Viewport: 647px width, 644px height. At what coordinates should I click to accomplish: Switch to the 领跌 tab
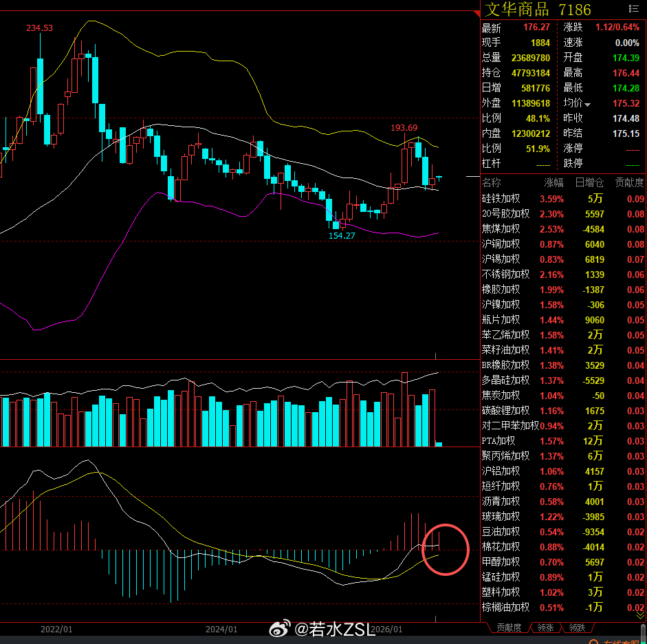pos(577,627)
